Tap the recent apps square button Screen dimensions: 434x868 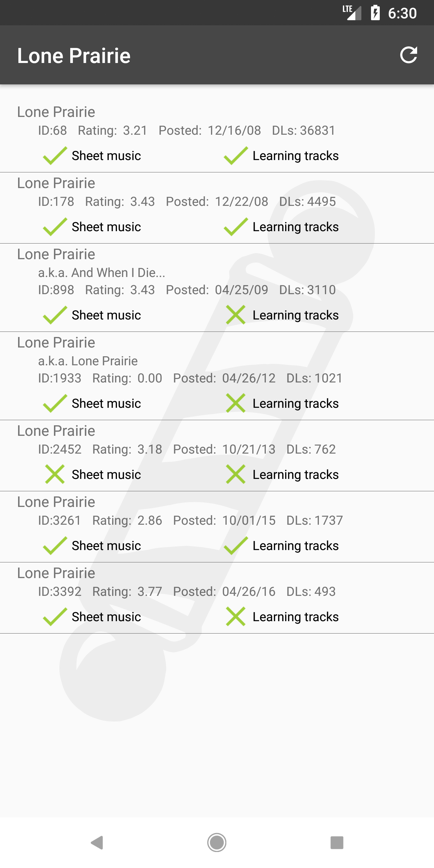(337, 842)
